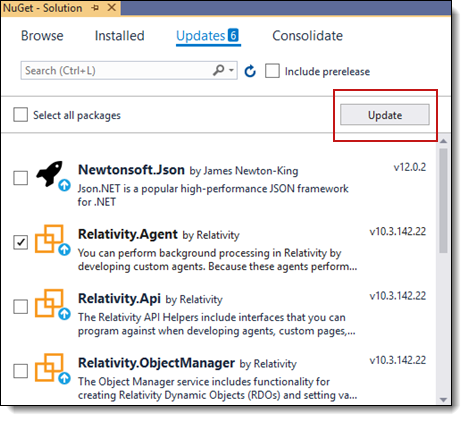Viewport: 467px width, 421px height.
Task: Click version v10.3.142.22 of Relativity.Api
Action: click(398, 296)
